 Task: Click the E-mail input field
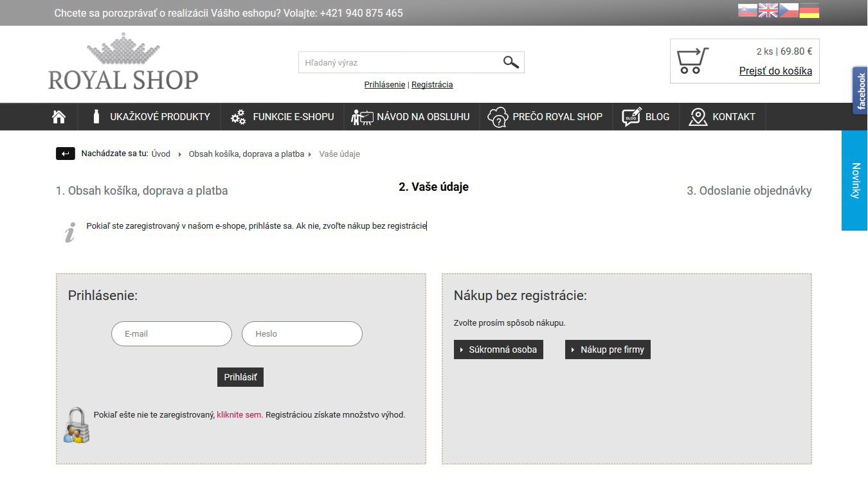pyautogui.click(x=172, y=334)
